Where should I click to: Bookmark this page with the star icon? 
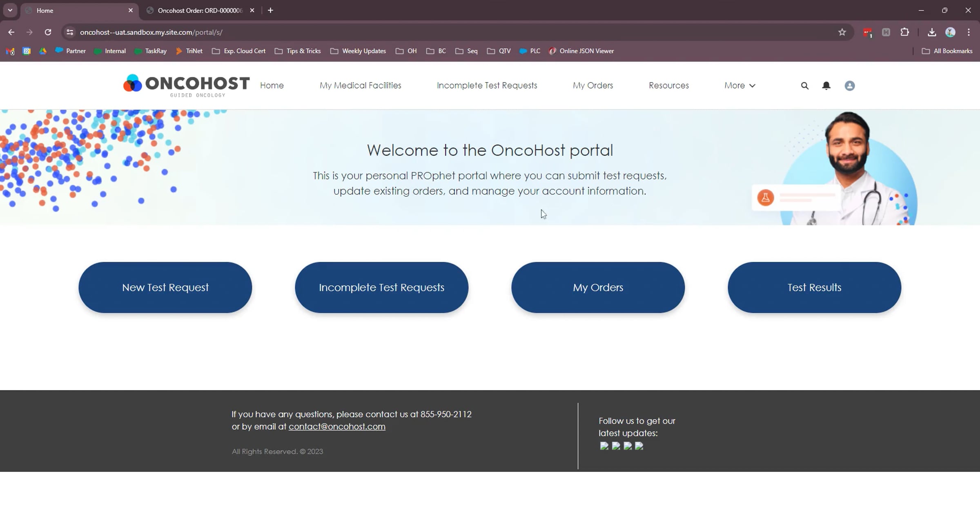842,32
